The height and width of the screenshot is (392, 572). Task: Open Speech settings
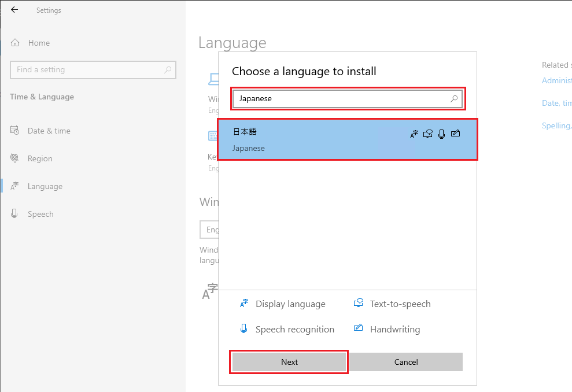pos(40,214)
